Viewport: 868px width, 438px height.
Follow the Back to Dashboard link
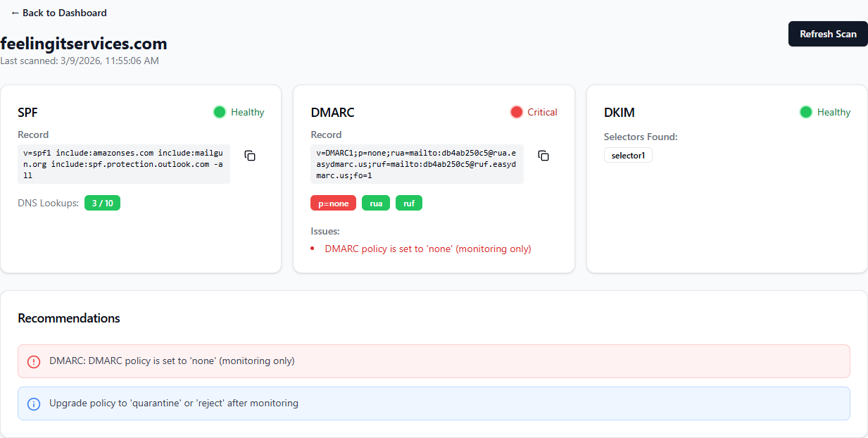(58, 13)
